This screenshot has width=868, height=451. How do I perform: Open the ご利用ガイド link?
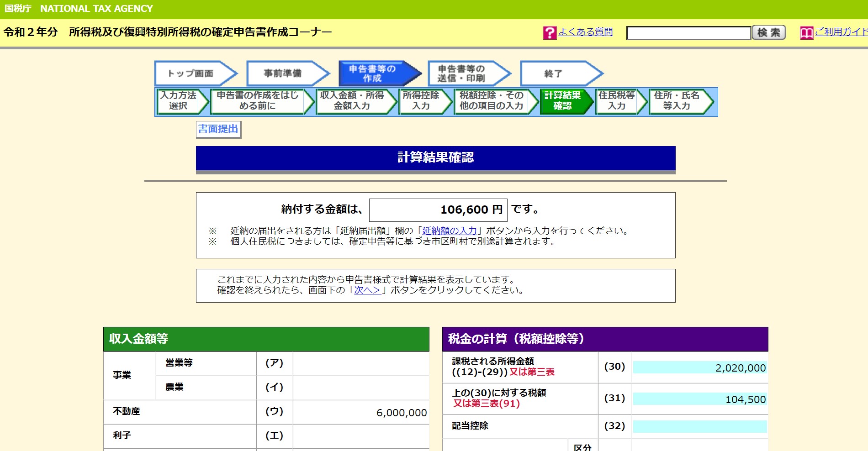841,32
